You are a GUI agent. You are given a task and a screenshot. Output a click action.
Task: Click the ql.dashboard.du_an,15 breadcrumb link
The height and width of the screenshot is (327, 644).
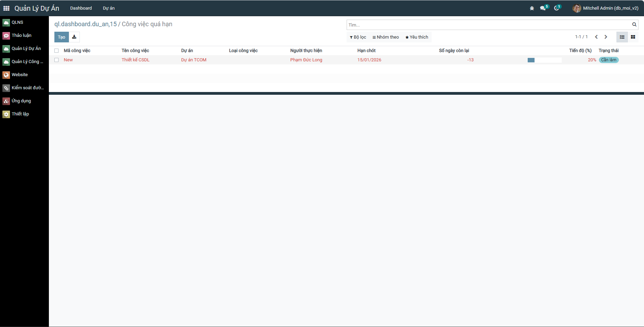click(x=86, y=24)
